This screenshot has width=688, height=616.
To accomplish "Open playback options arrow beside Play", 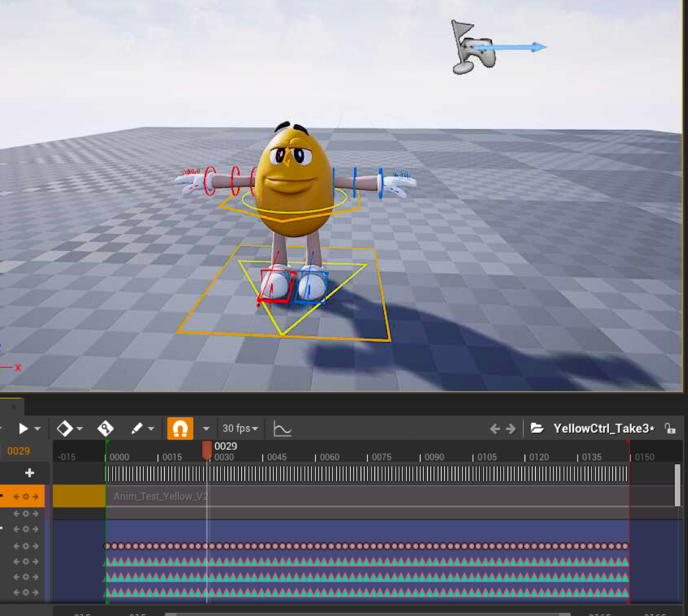I will (38, 429).
